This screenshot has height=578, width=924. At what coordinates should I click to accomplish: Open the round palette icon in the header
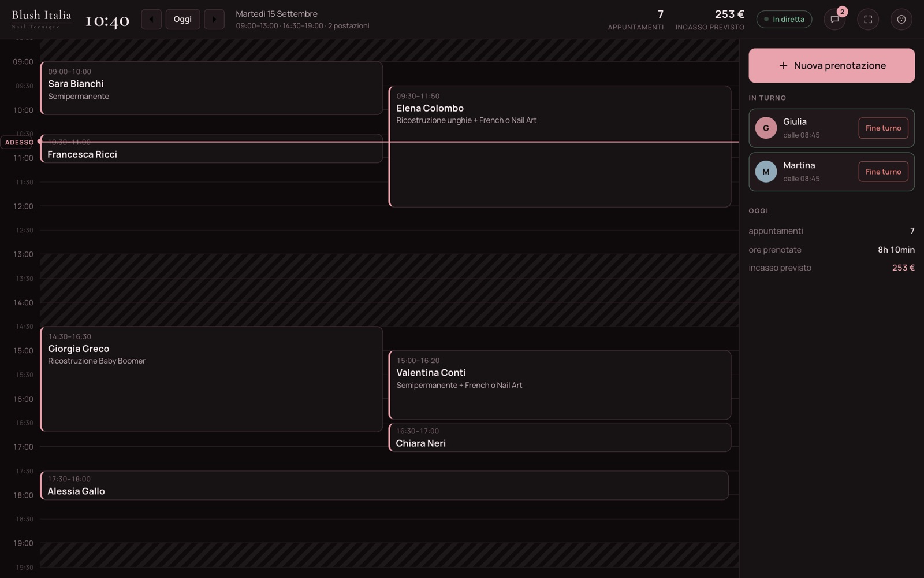[901, 19]
